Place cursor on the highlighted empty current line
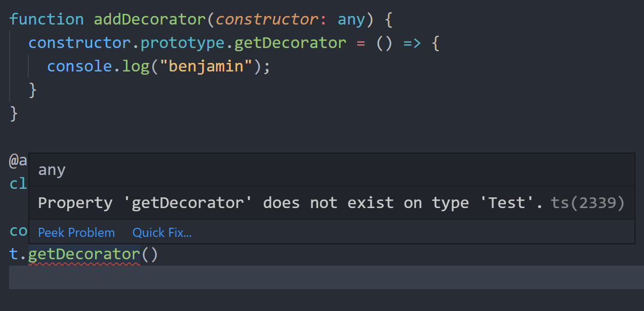The width and height of the screenshot is (644, 311). pyautogui.click(x=326, y=277)
